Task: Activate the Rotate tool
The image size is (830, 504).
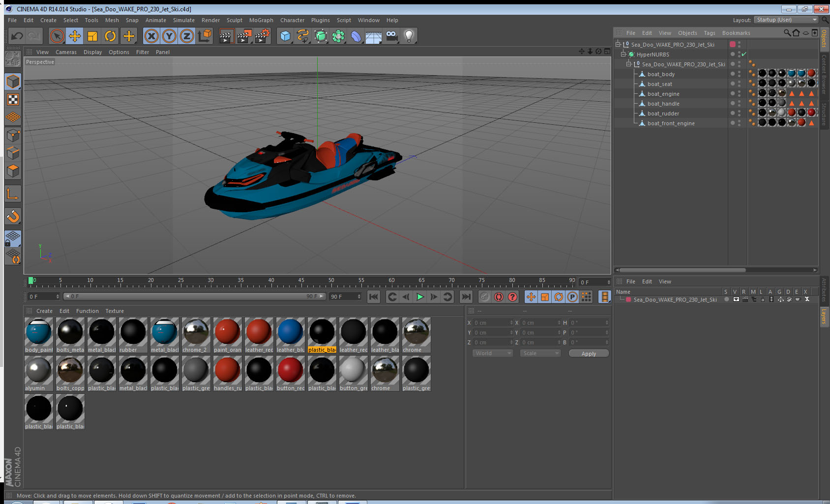Action: coord(111,36)
